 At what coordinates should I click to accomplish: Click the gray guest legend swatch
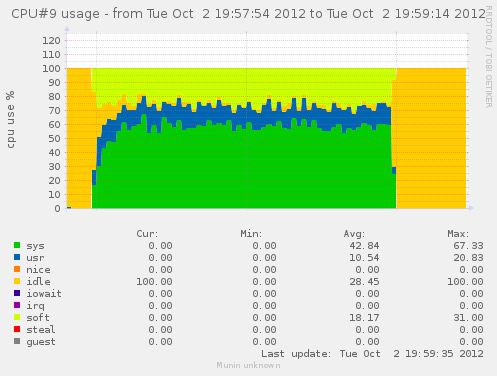17,341
